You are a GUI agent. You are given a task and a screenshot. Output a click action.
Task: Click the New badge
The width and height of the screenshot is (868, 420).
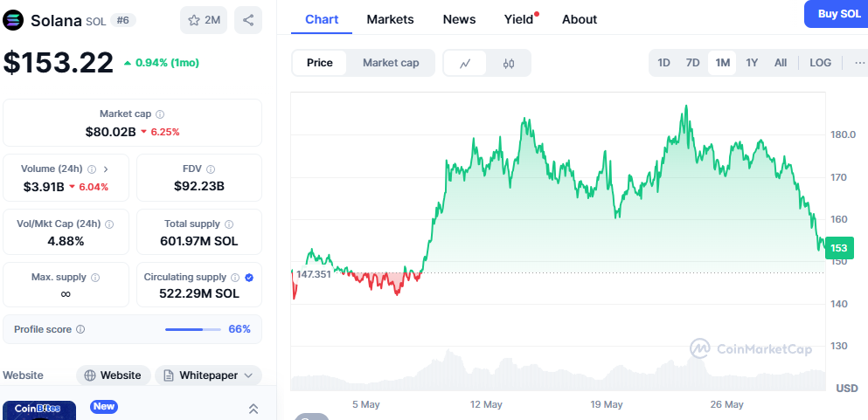[x=103, y=407]
